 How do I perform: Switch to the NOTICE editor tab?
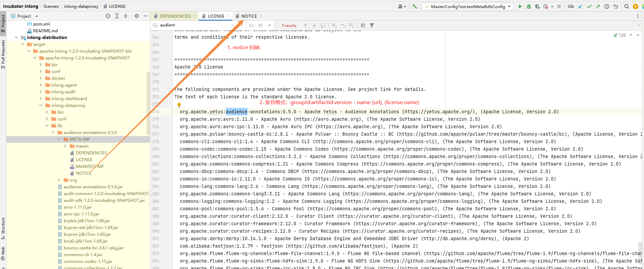[249, 16]
